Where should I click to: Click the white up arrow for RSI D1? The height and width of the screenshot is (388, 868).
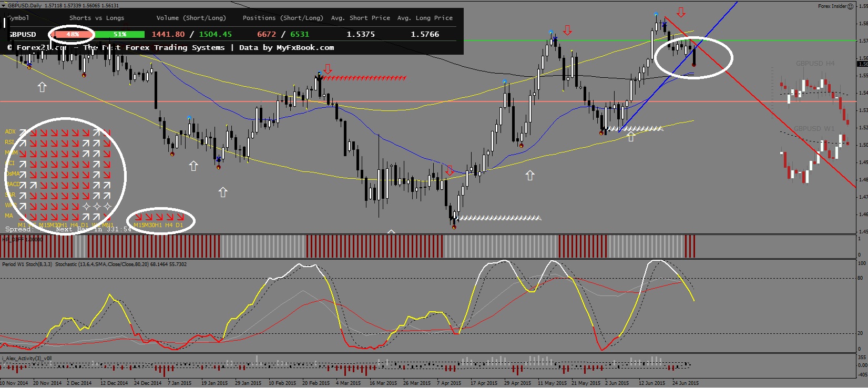(x=86, y=143)
